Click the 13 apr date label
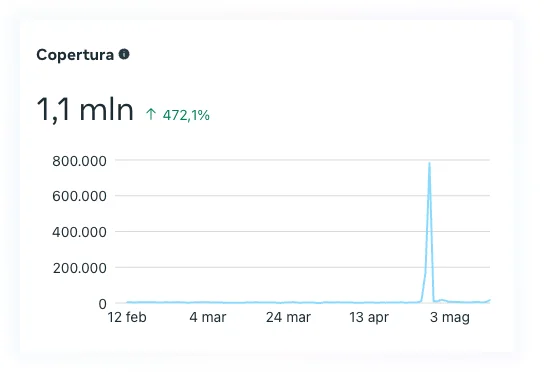Viewport: 554px width, 392px height. pyautogui.click(x=369, y=317)
